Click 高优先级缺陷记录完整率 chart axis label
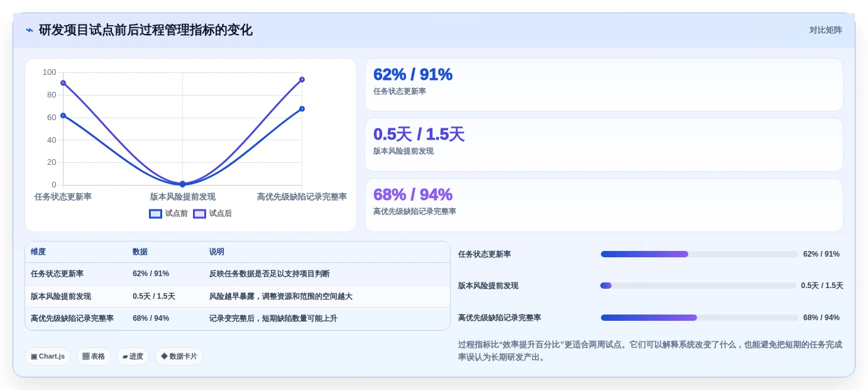The image size is (868, 390). click(302, 197)
